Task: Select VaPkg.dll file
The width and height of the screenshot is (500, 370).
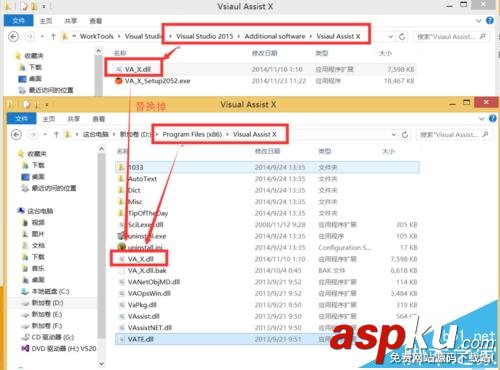Action: point(142,305)
